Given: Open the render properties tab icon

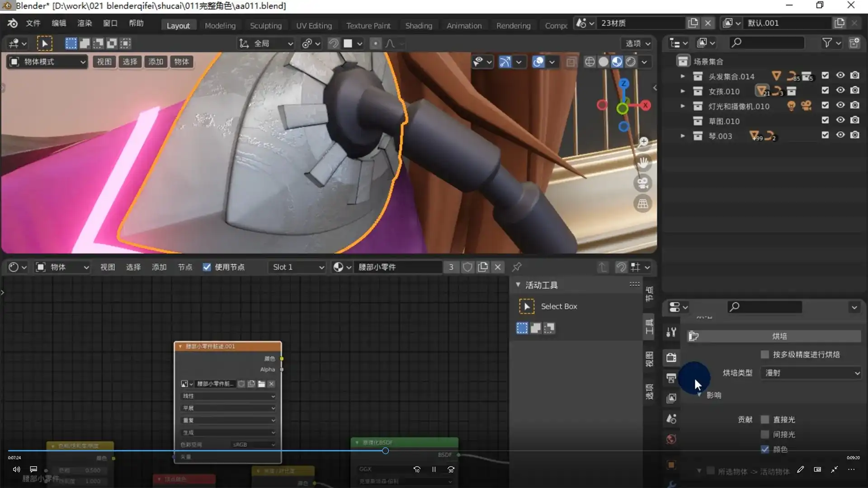Looking at the screenshot, I should tap(671, 357).
